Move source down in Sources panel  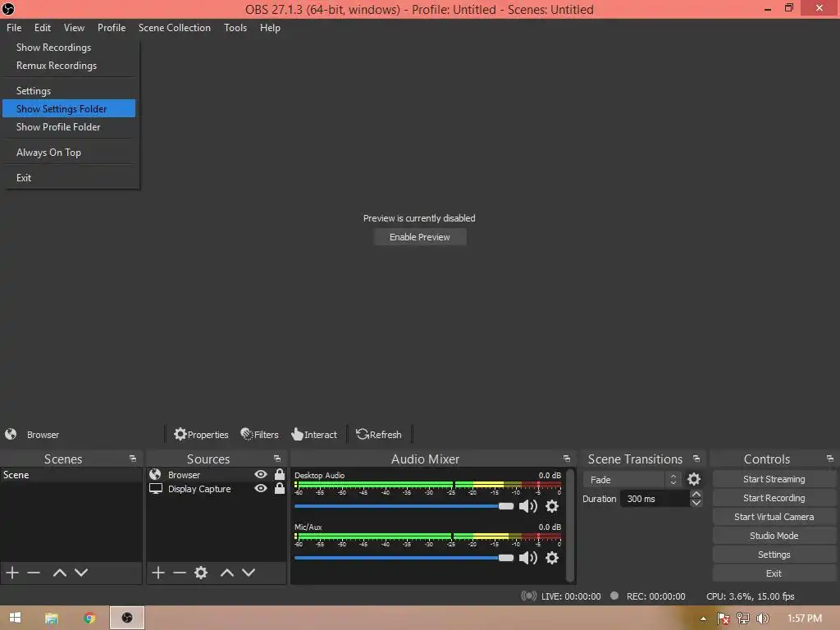249,572
